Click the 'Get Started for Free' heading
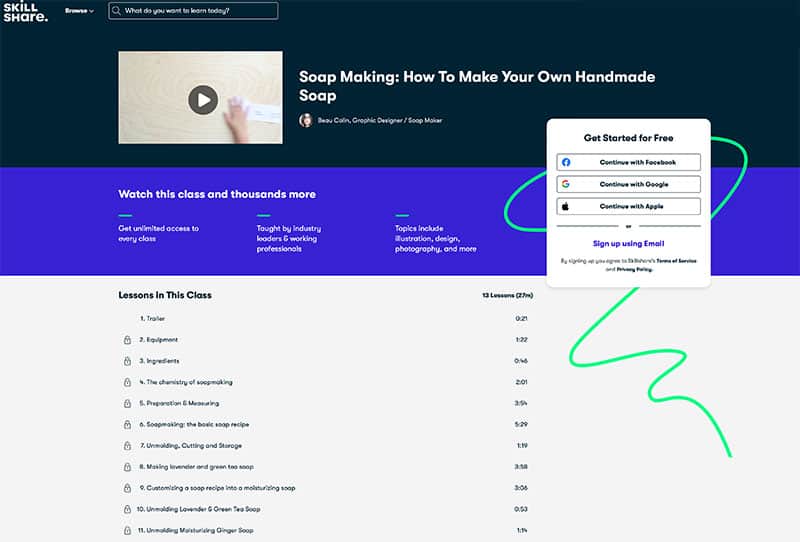Image resolution: width=800 pixels, height=542 pixels. coord(629,138)
